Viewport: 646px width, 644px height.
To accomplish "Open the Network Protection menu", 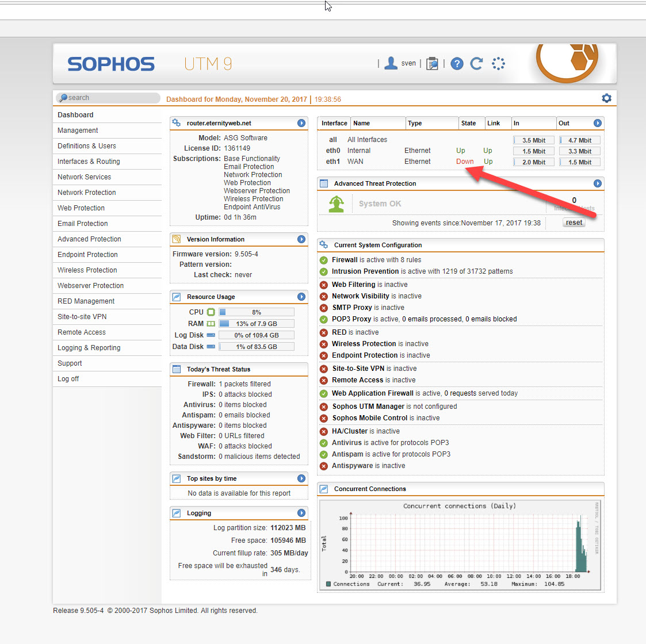I will pyautogui.click(x=107, y=193).
